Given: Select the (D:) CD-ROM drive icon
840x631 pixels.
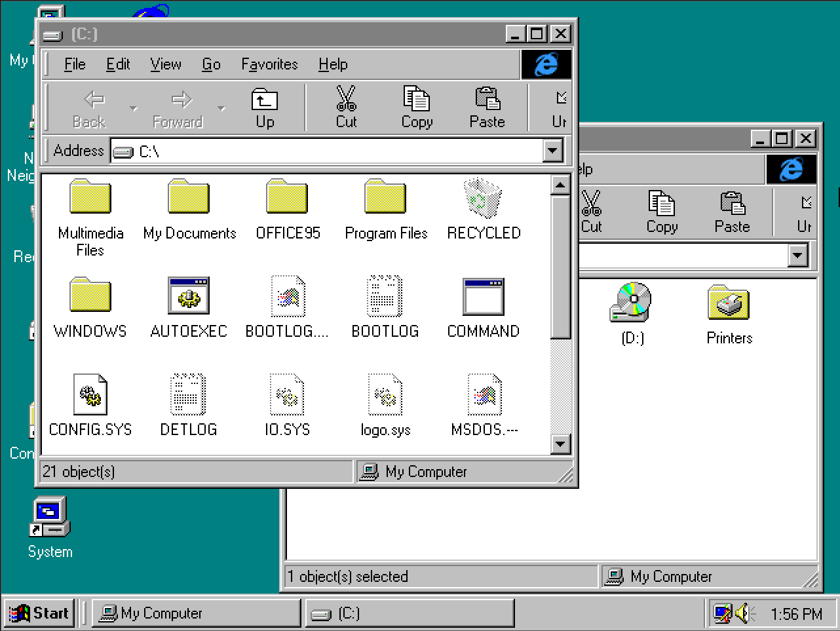Looking at the screenshot, I should click(632, 303).
